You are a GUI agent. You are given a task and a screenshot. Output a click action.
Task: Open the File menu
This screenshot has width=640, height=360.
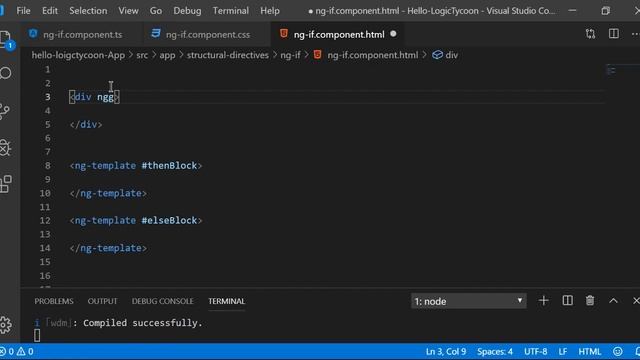[23, 11]
